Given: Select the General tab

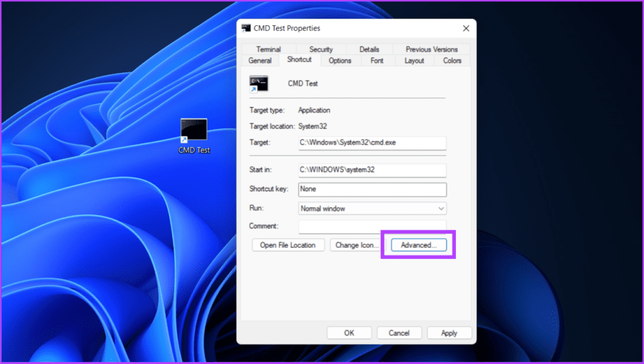Looking at the screenshot, I should tap(260, 60).
